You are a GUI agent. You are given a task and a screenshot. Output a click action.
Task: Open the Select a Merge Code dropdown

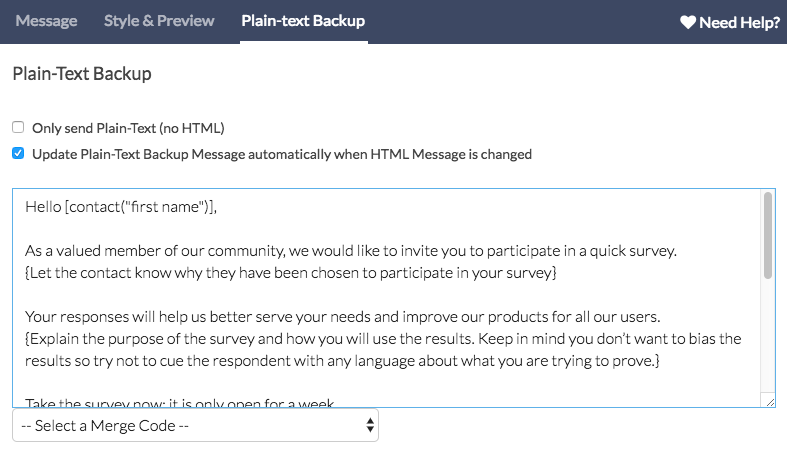[x=195, y=426]
